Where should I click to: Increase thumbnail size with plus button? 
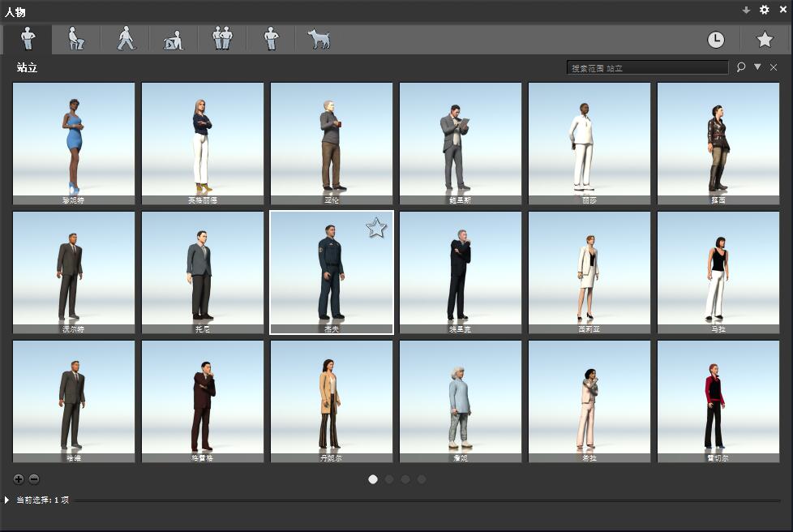tap(19, 479)
